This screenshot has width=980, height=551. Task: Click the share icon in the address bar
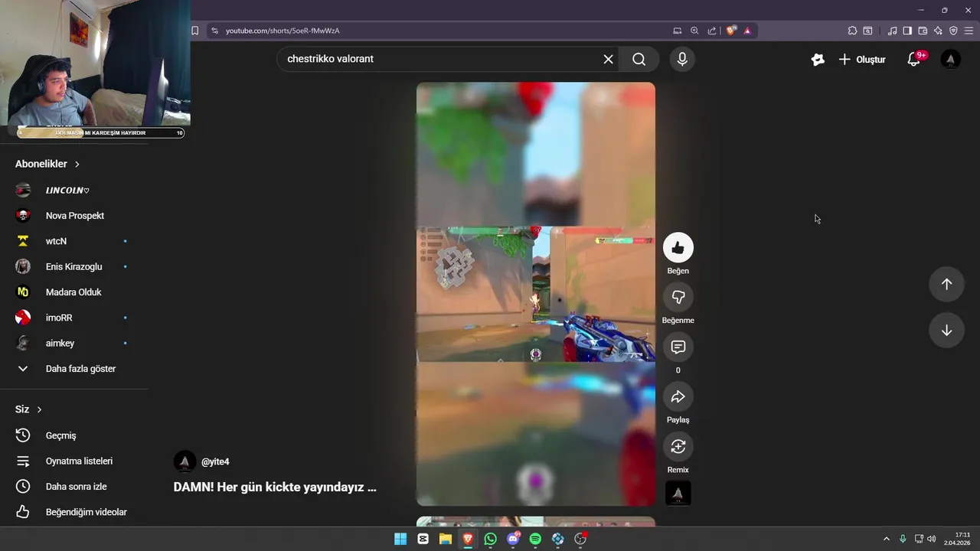[x=712, y=31]
